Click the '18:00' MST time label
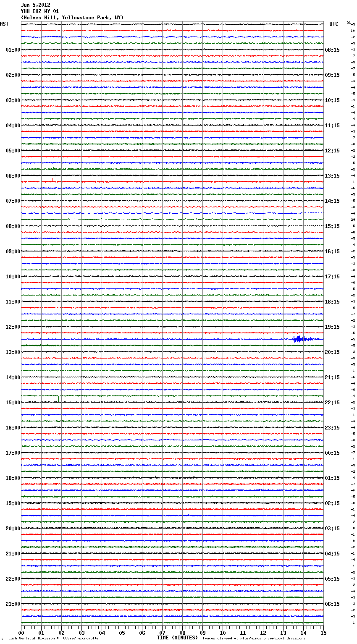 [13, 478]
